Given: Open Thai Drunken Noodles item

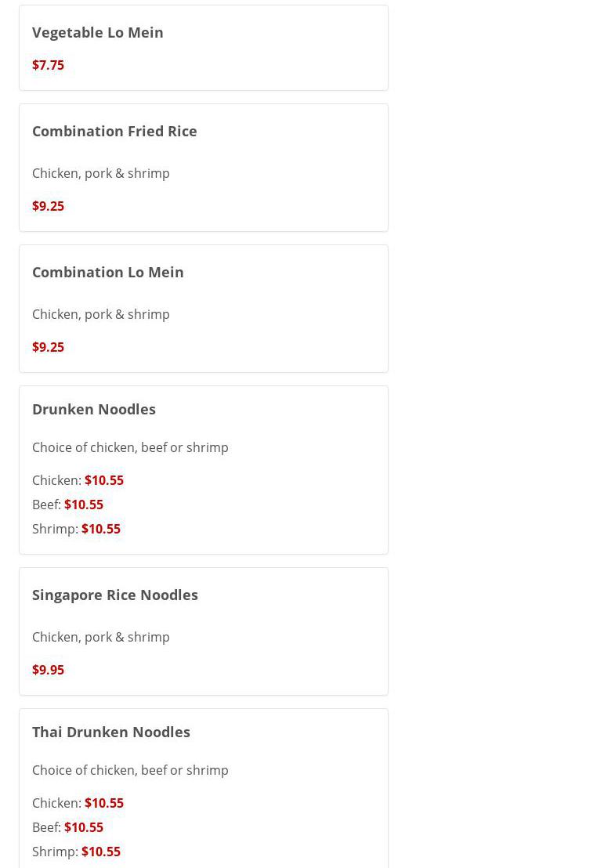Looking at the screenshot, I should pyautogui.click(x=110, y=732).
